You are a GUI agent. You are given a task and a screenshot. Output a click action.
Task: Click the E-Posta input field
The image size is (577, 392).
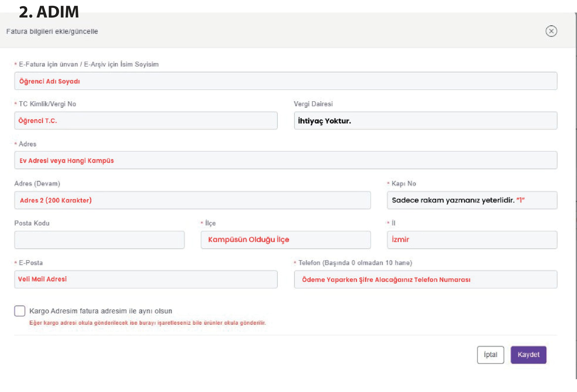coord(146,279)
